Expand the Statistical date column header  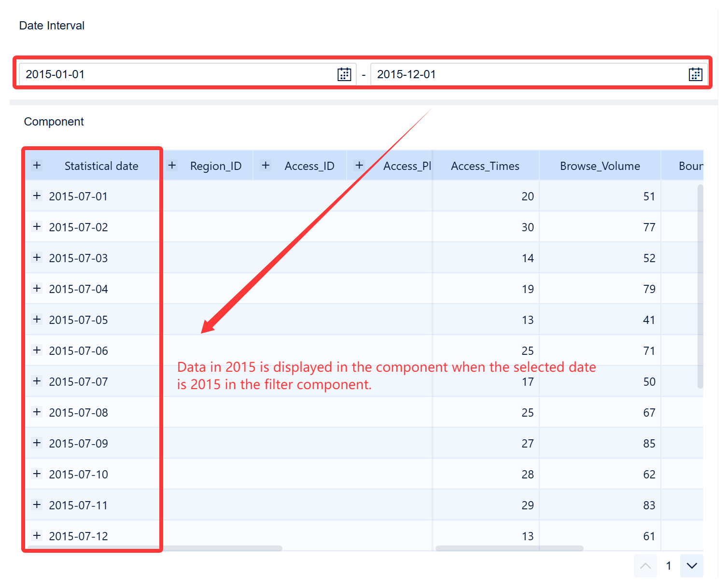point(37,165)
